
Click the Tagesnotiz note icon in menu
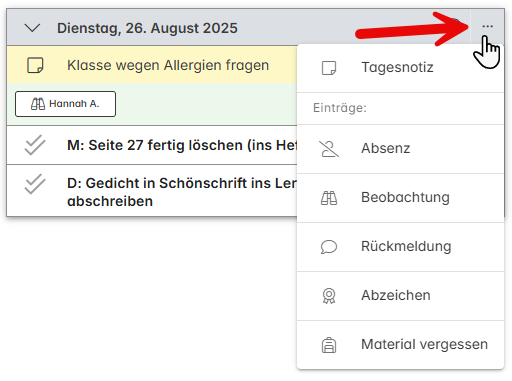point(329,68)
